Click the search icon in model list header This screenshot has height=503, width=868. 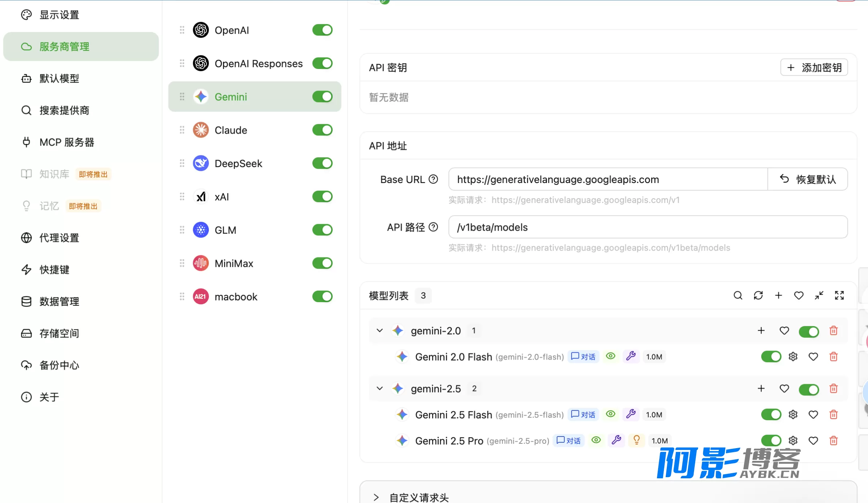point(738,295)
